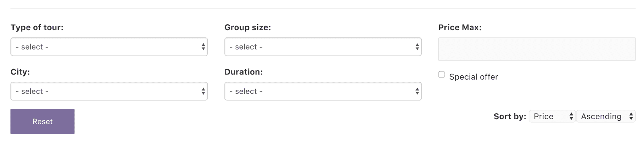Click the Duration label
Image resolution: width=644 pixels, height=145 pixels.
tap(244, 72)
